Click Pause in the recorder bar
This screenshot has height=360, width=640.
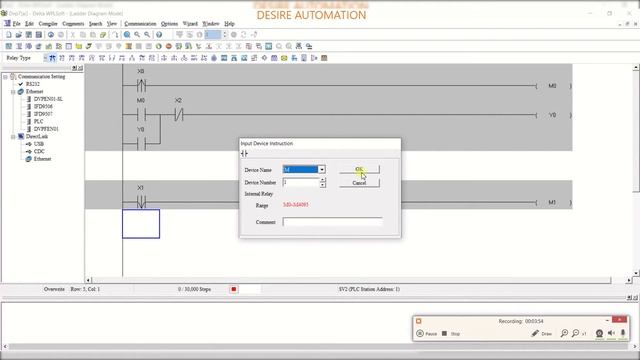[x=427, y=333]
